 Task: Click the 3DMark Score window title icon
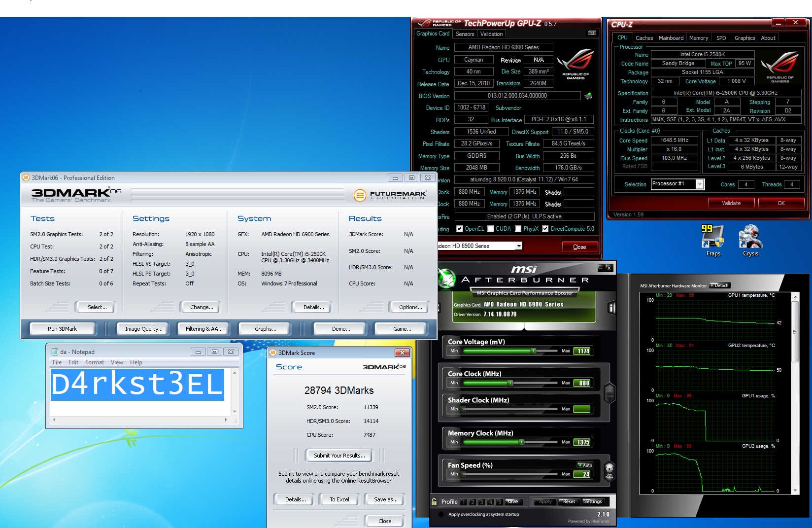273,352
